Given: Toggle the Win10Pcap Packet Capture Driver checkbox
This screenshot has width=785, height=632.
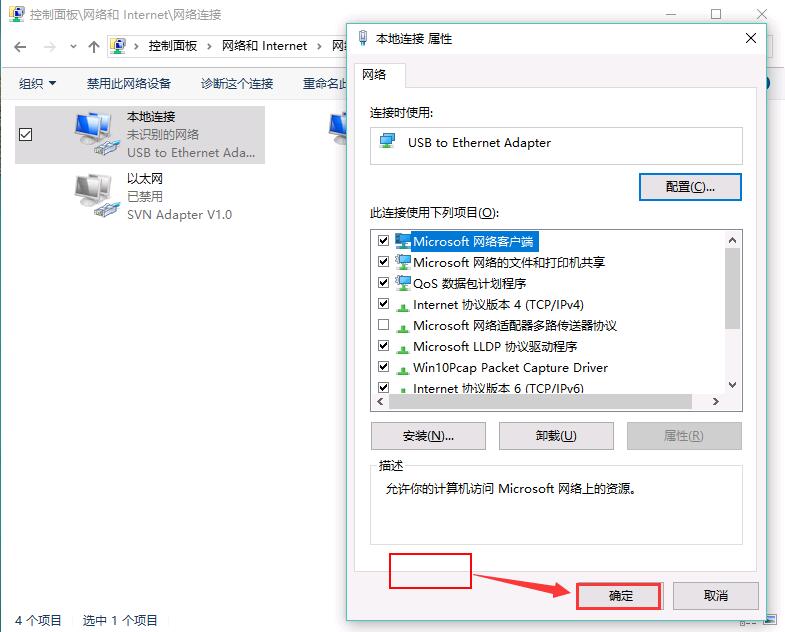Looking at the screenshot, I should [x=383, y=367].
